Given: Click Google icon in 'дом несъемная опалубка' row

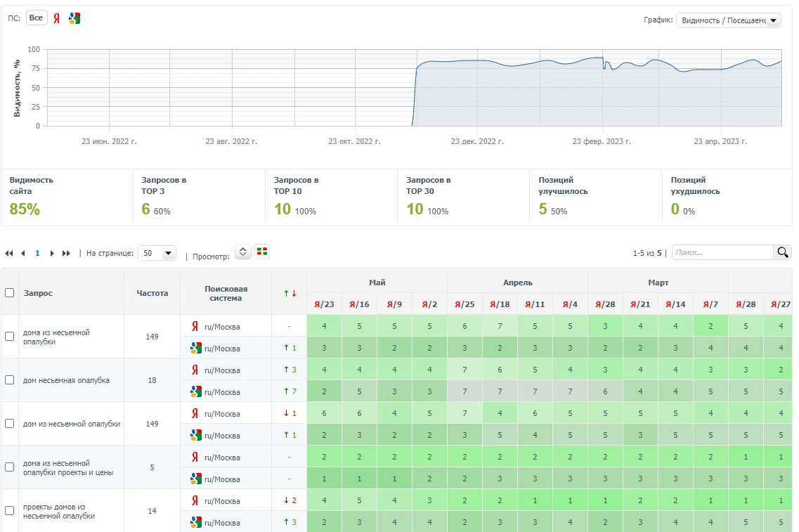Looking at the screenshot, I should [x=195, y=392].
